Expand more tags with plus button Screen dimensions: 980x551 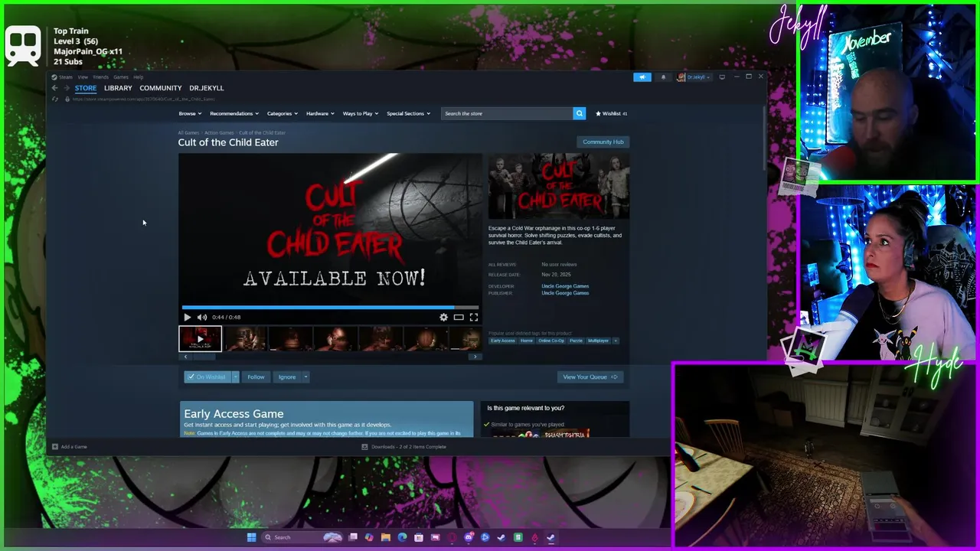coord(616,341)
